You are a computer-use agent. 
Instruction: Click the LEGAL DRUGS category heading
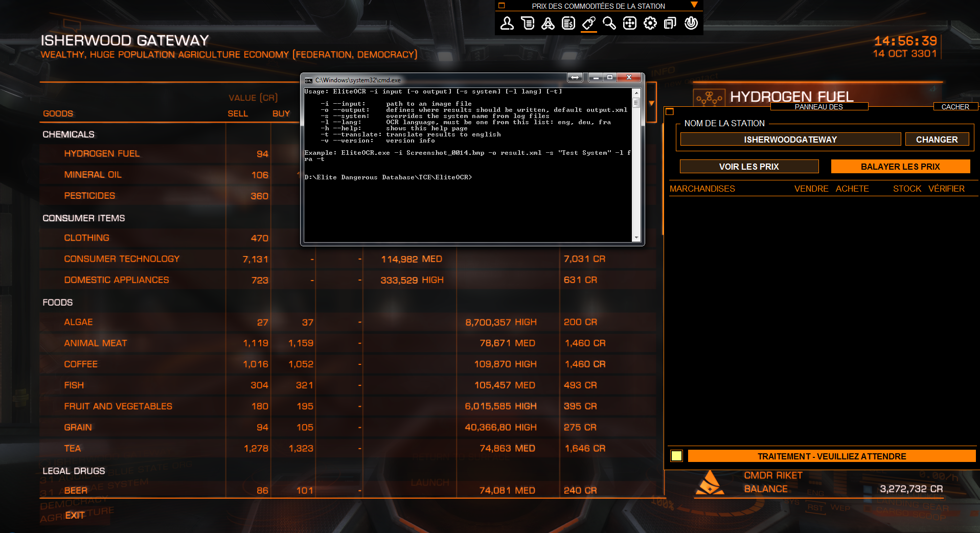pyautogui.click(x=74, y=471)
